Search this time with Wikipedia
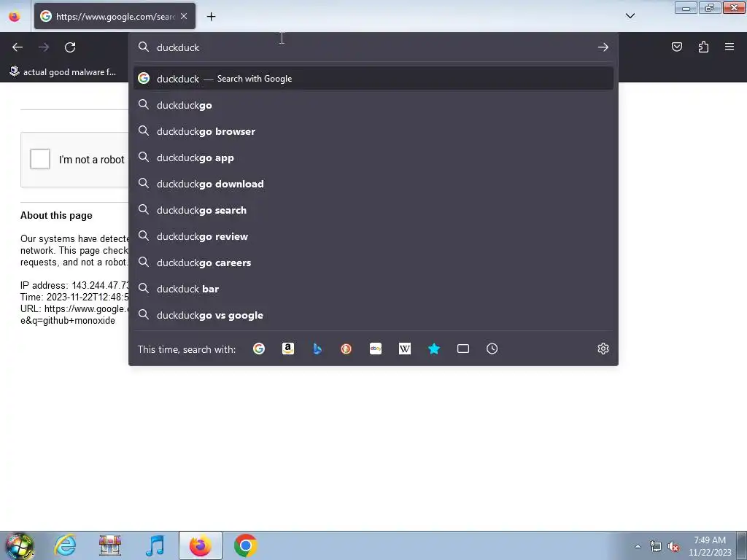The height and width of the screenshot is (560, 747). click(x=404, y=349)
